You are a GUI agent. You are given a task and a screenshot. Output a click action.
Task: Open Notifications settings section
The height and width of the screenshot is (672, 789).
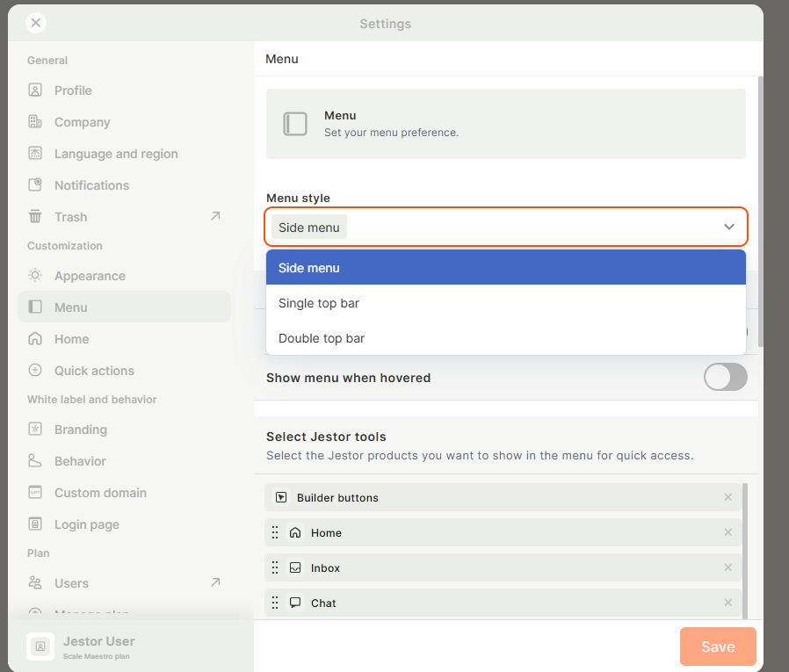[124, 185]
